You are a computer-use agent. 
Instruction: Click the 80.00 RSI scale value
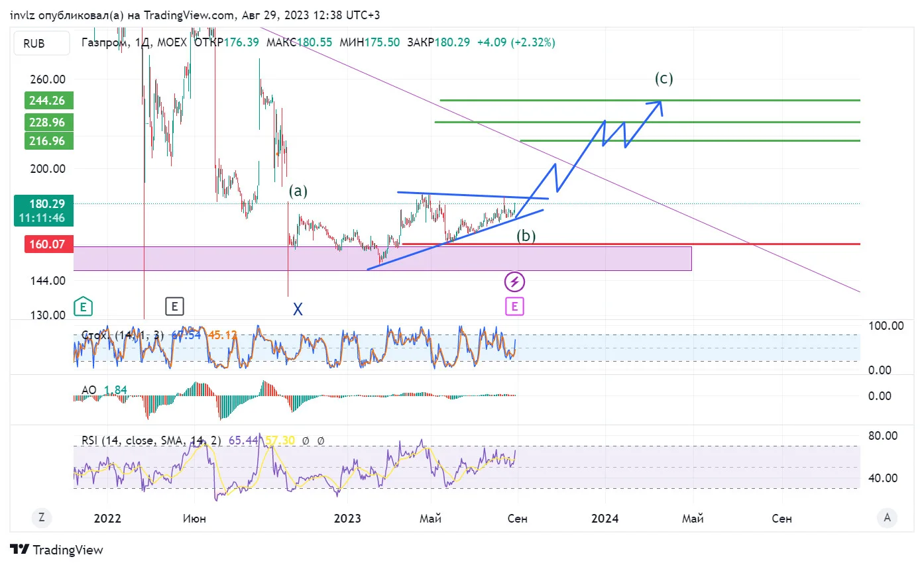882,435
